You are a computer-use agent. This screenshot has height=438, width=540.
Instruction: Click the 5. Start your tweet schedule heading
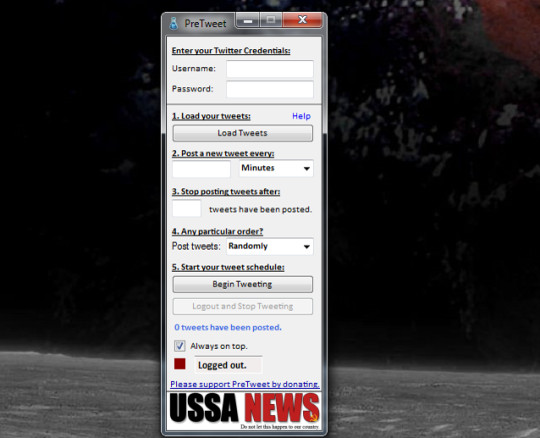tap(228, 267)
